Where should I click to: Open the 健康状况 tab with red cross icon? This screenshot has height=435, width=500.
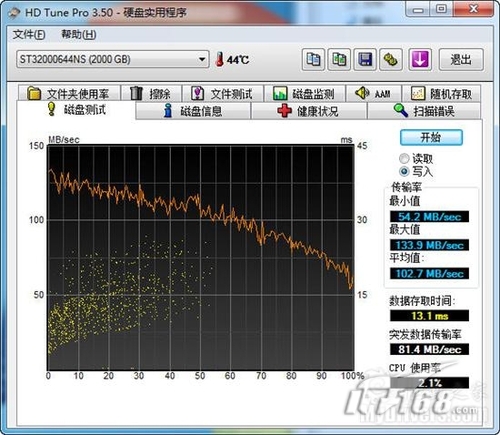click(308, 111)
